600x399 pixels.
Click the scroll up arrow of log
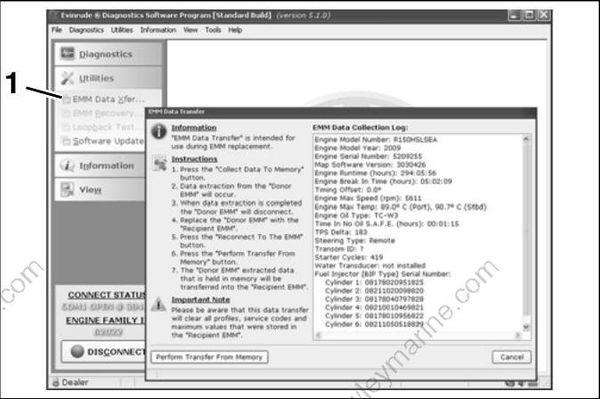[526, 139]
